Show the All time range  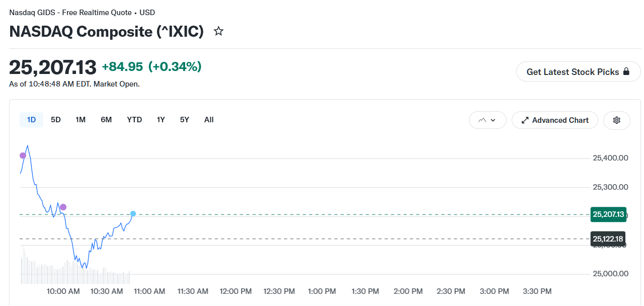(209, 120)
